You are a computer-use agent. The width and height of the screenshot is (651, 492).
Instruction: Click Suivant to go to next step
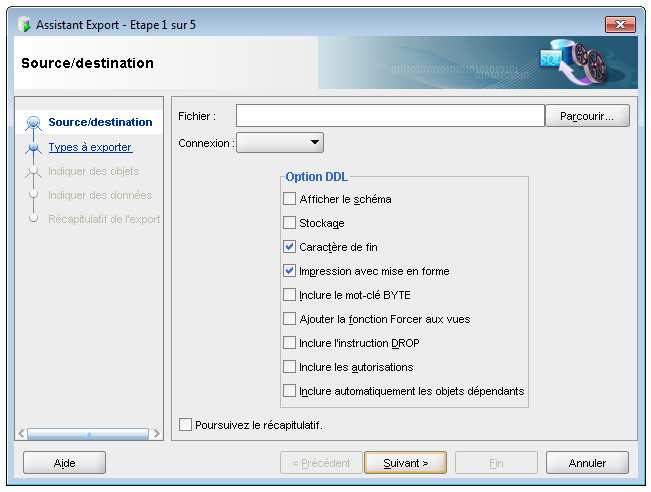(x=405, y=463)
